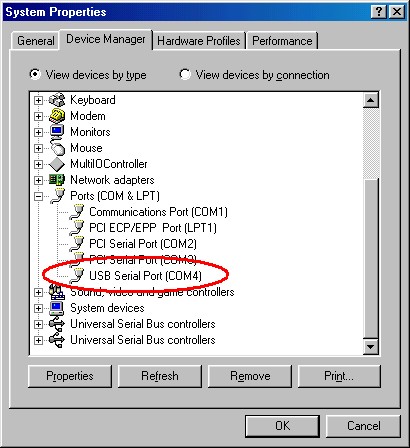Screen dimensions: 410x448
Task: Open the Performance tab
Action: pos(282,41)
